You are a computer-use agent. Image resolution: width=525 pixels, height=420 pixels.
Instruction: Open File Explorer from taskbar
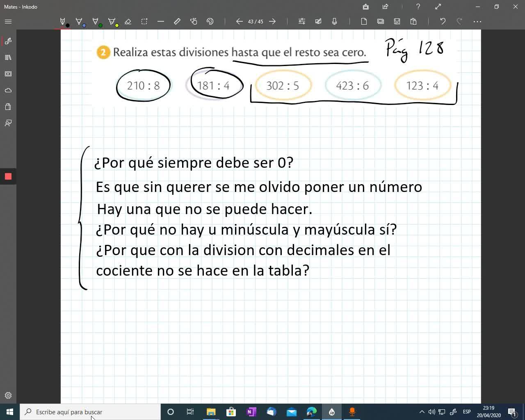[211, 412]
